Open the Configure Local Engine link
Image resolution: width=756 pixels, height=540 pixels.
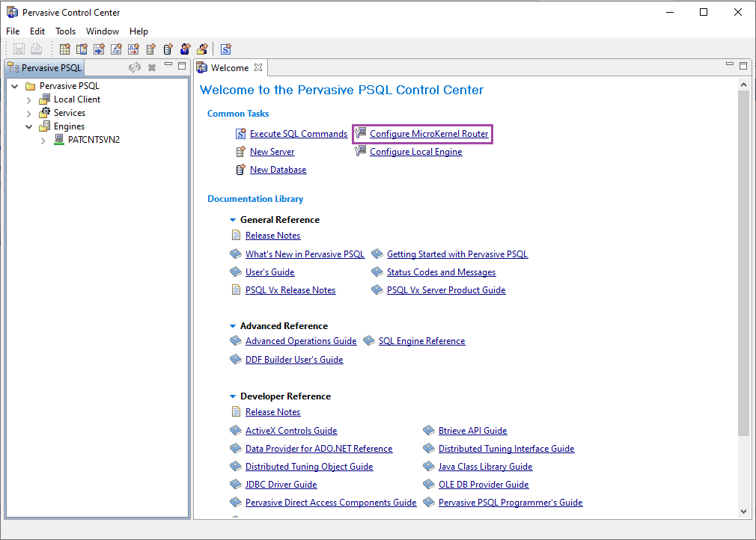(416, 152)
